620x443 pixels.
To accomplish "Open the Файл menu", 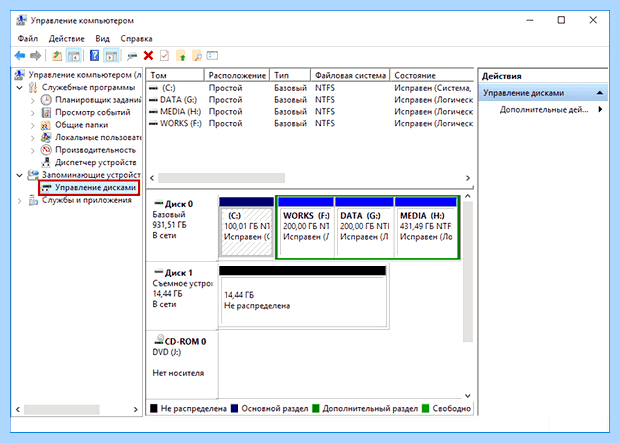I will point(28,39).
